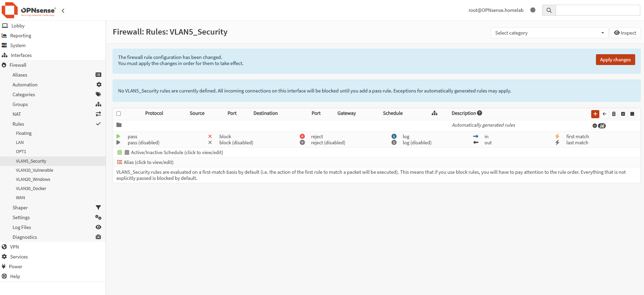644x295 pixels.
Task: Click the Source column header
Action: [197, 113]
